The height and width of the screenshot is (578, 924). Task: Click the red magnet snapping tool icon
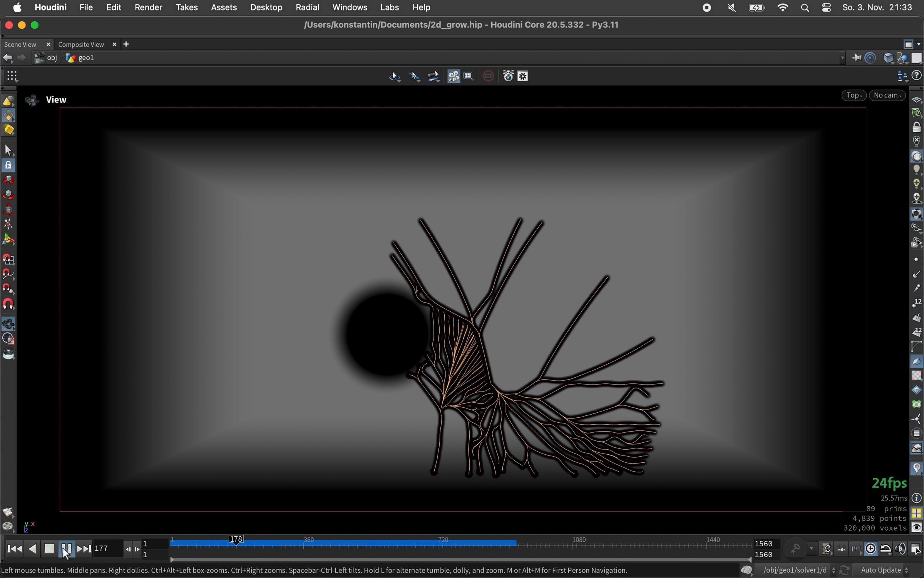point(8,305)
